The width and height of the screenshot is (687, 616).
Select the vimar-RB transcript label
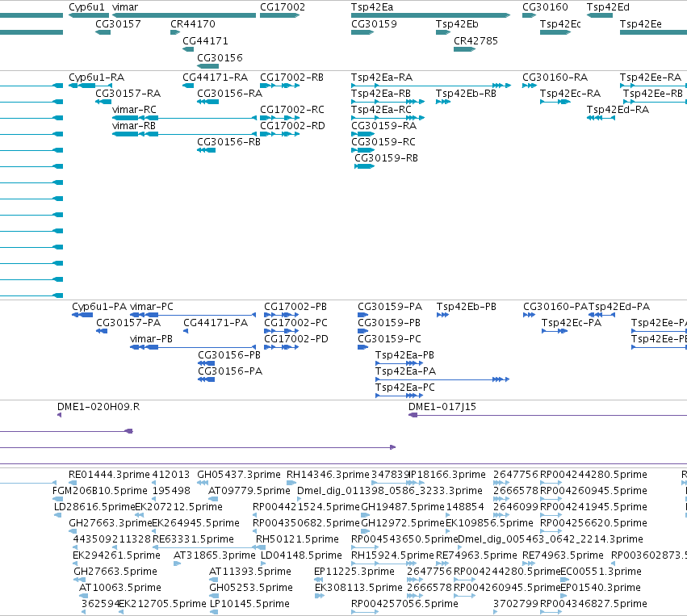134,126
